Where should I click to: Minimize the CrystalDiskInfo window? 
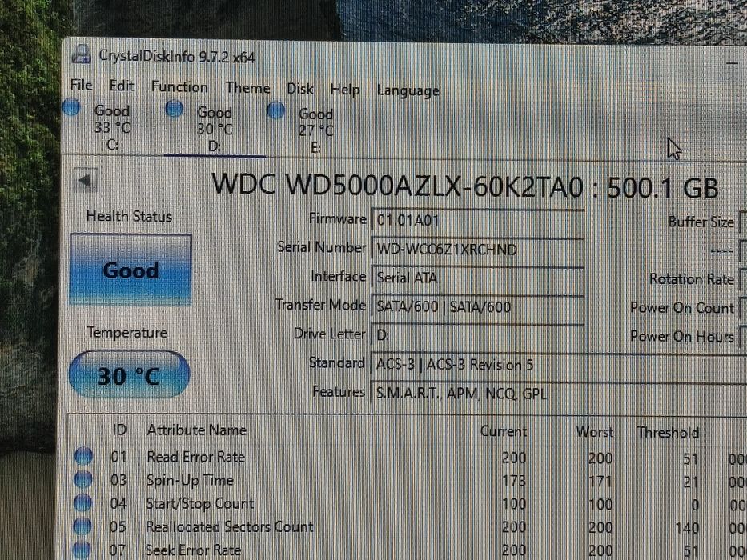click(x=733, y=62)
